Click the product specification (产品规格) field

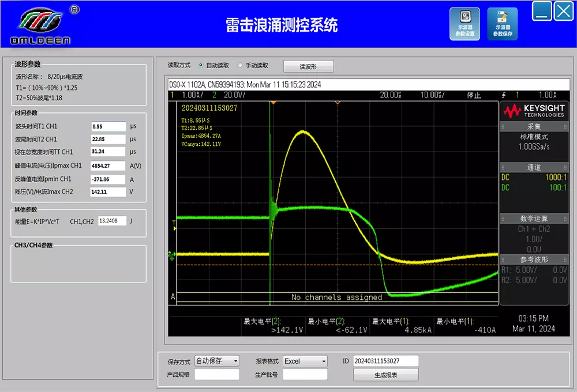(x=217, y=375)
